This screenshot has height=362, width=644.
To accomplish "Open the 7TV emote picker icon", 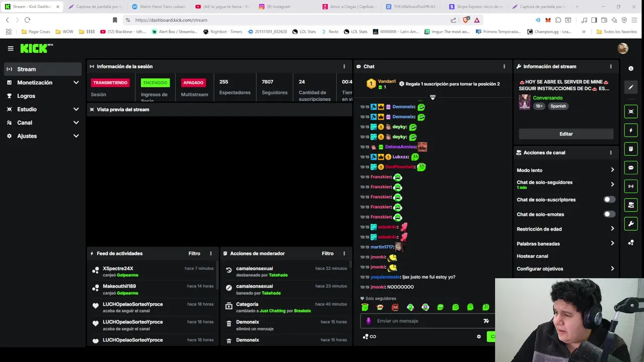I will point(486,321).
